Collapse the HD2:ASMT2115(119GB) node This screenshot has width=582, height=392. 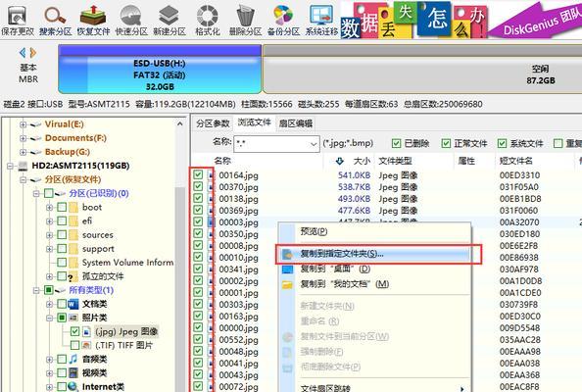point(10,166)
